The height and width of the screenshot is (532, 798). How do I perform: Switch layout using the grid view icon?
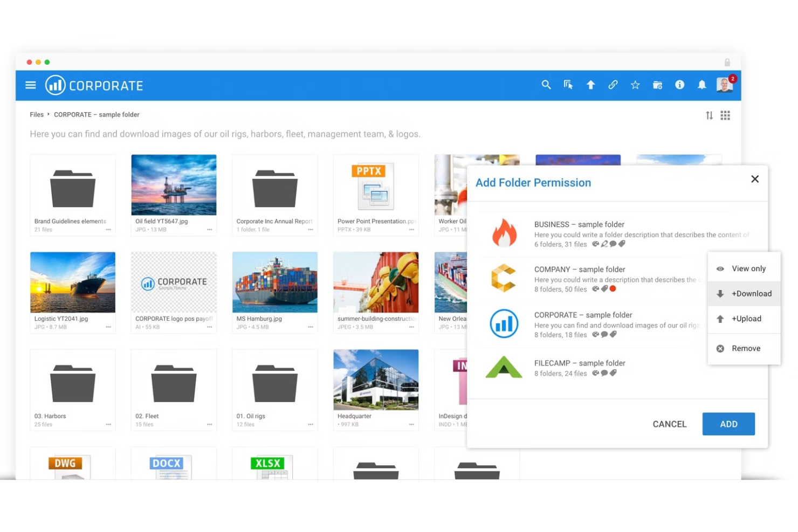pyautogui.click(x=725, y=115)
